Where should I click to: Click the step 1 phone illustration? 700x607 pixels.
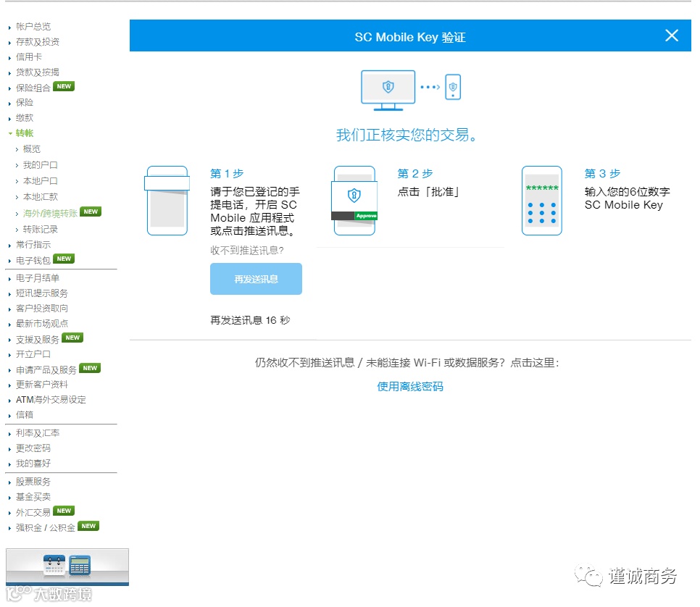[167, 201]
